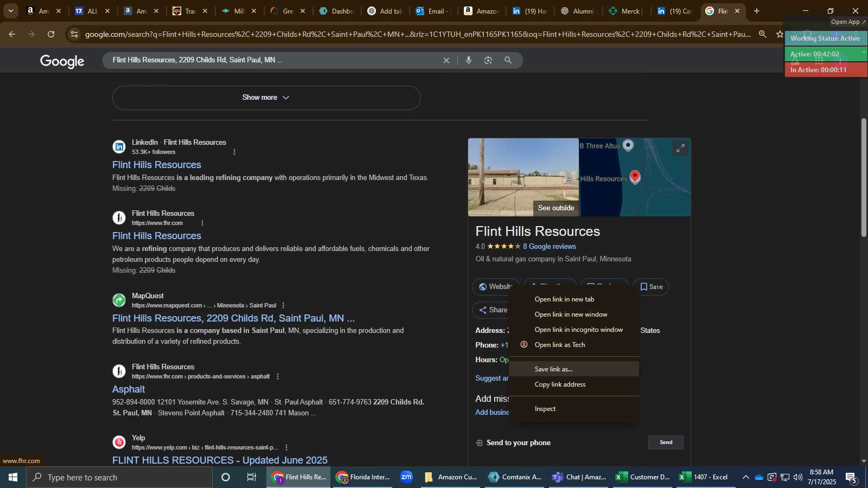This screenshot has width=868, height=488.
Task: Close the active Flint Hills browser tab
Action: click(x=737, y=11)
